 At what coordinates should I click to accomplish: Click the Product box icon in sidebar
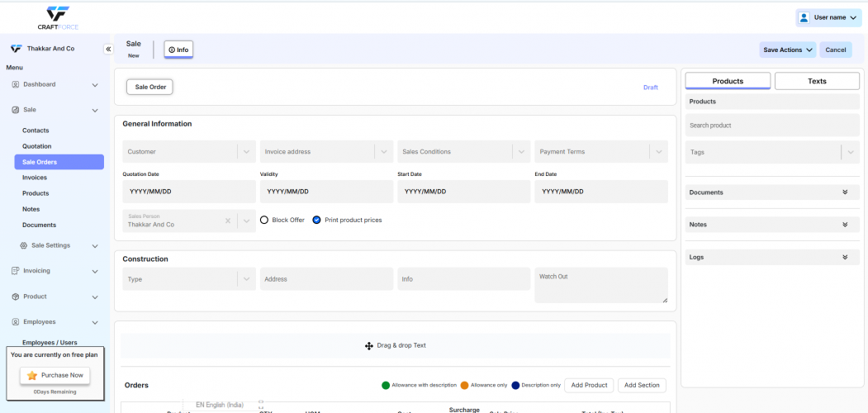pyautogui.click(x=15, y=297)
